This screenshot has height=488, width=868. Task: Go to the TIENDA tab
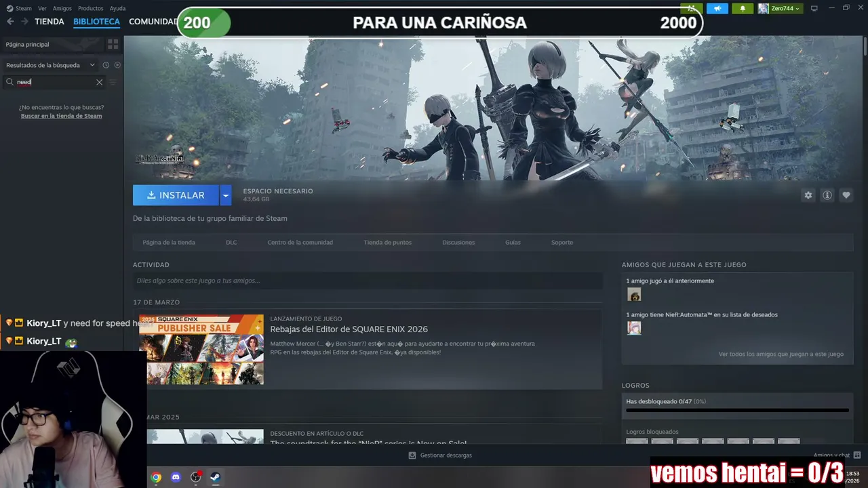[50, 22]
